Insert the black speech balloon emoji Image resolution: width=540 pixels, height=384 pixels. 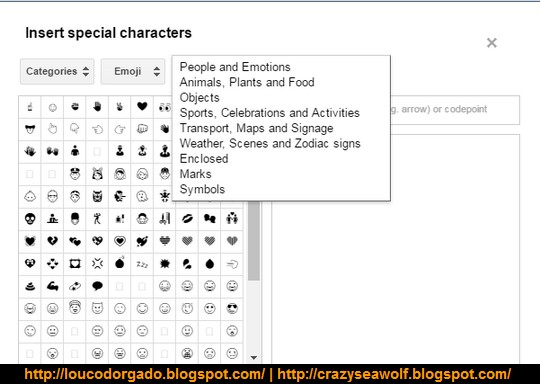(97, 286)
